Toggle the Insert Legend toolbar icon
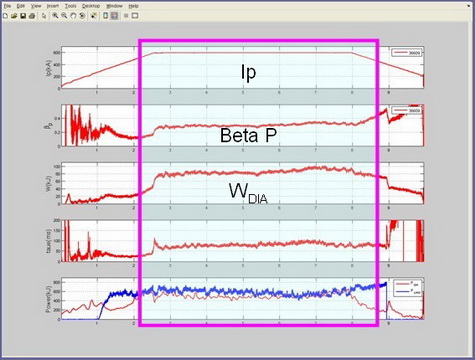Screen dimensions: 475x360 (114, 16)
